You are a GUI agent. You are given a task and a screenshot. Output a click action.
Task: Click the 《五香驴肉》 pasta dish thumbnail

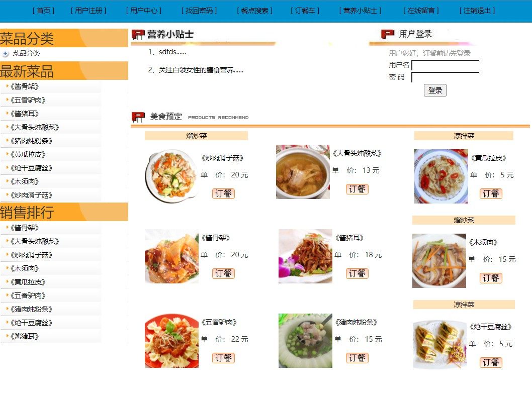pyautogui.click(x=171, y=340)
